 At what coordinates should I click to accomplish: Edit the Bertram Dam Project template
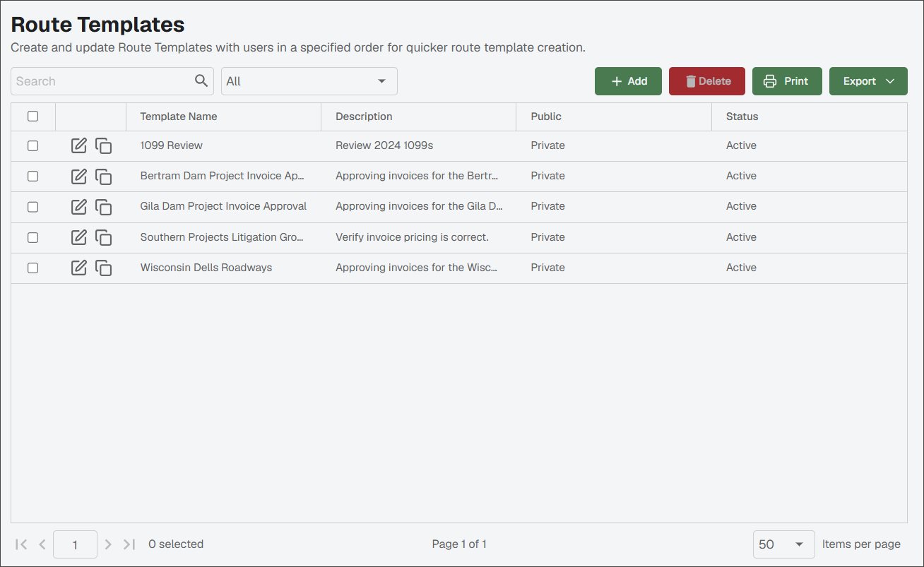pyautogui.click(x=79, y=176)
